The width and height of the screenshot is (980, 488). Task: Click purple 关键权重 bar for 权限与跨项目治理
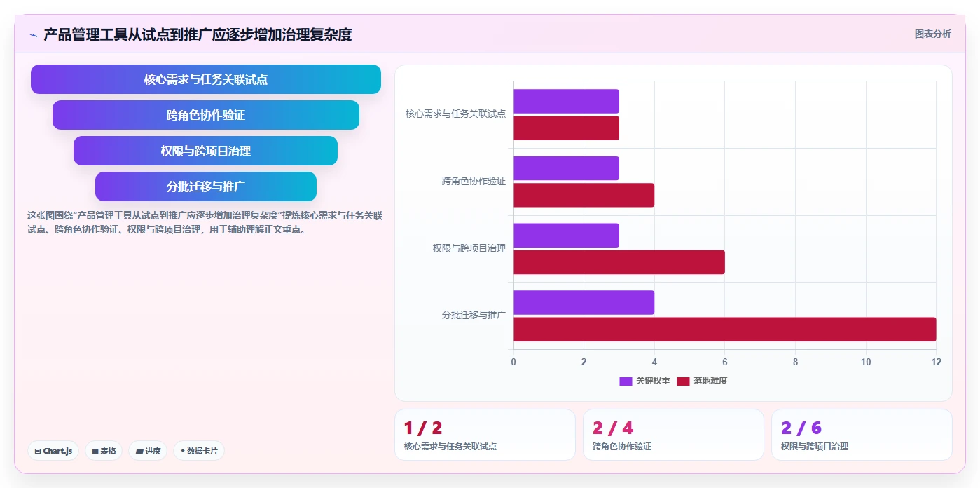[566, 236]
